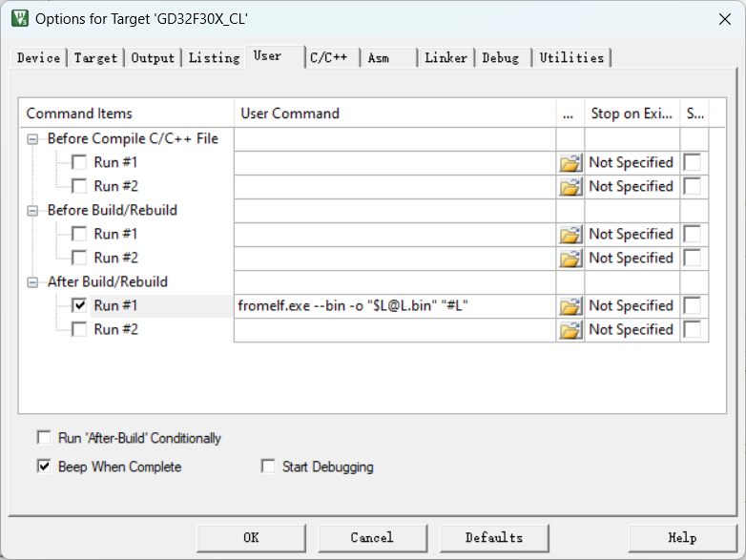Open Stop on Exit value for Before Build Run #2
Viewport: 746px width, 560px height.
tap(632, 258)
